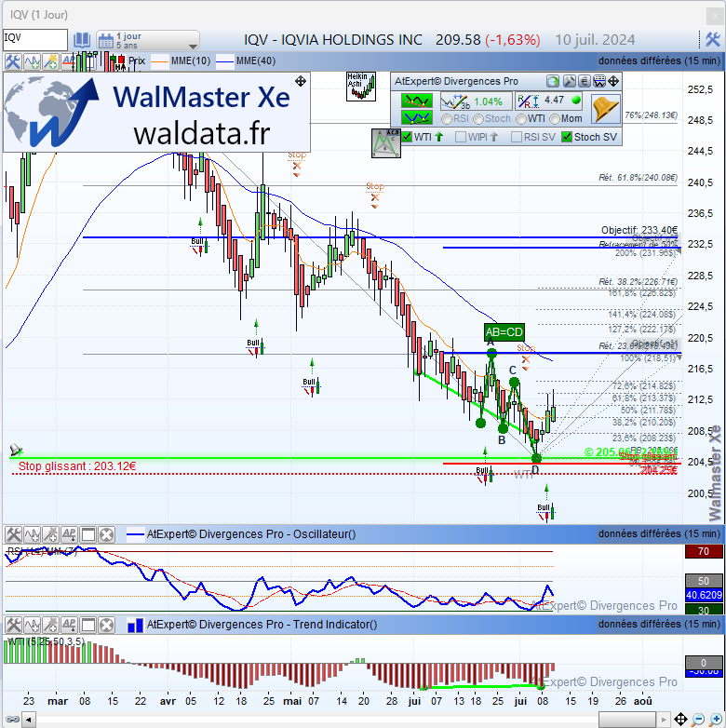This screenshot has height=728, width=726.
Task: Click the golden alert bell button
Action: click(606, 109)
